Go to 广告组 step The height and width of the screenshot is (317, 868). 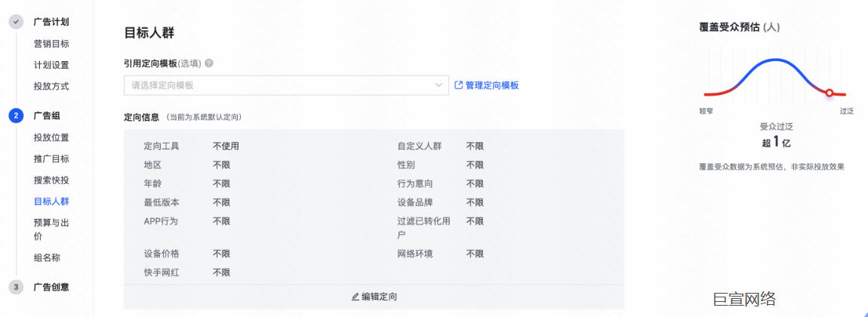tap(47, 115)
